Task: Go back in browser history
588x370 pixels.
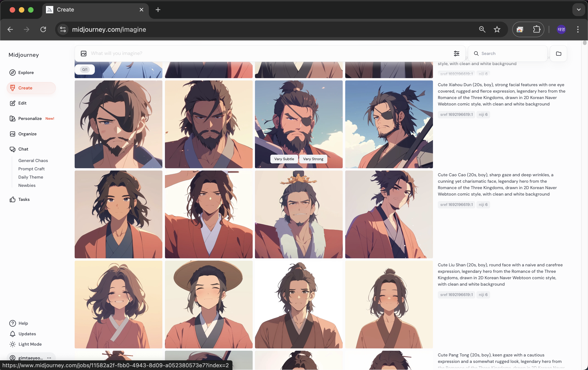Action: [10, 30]
